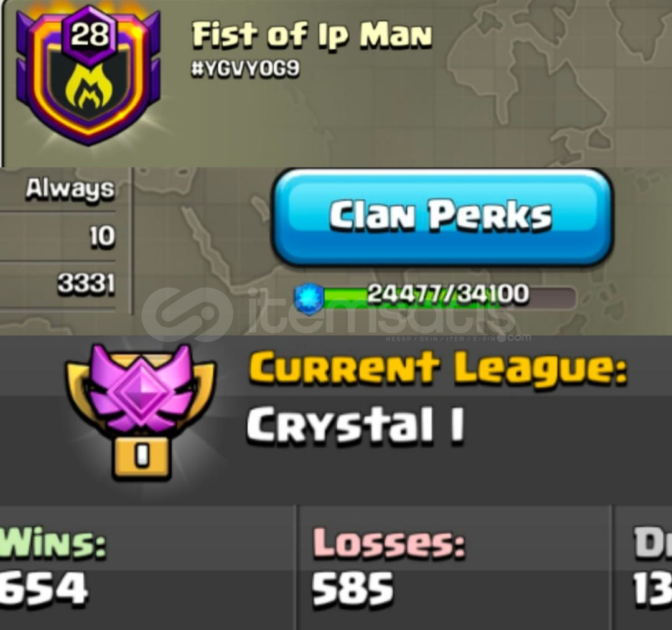Click the Losses count 585
Image resolution: width=672 pixels, height=630 pixels.
(x=352, y=588)
